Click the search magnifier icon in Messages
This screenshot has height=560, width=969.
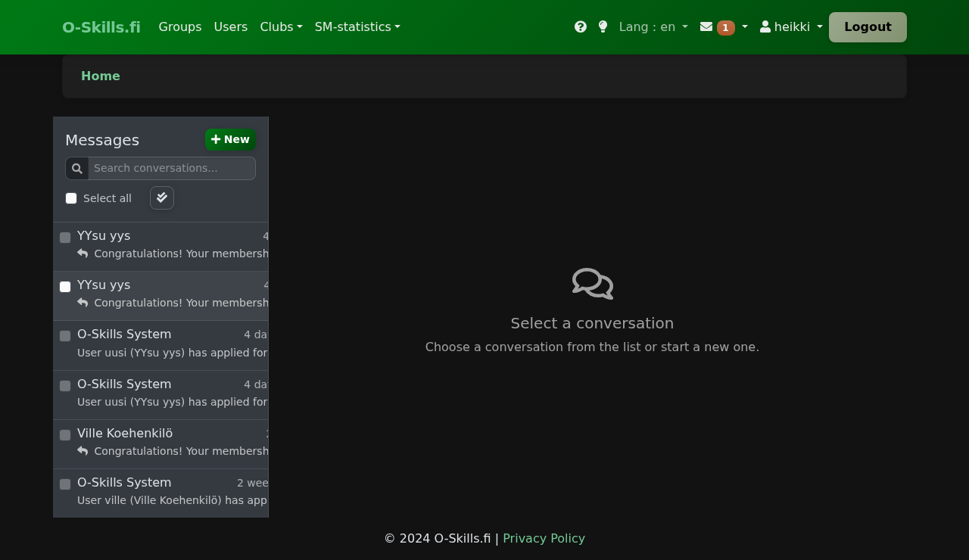coord(77,169)
